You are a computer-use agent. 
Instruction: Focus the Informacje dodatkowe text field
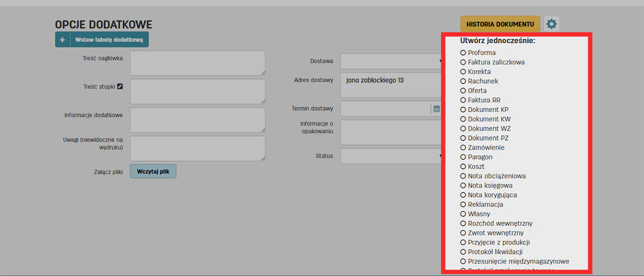point(197,120)
